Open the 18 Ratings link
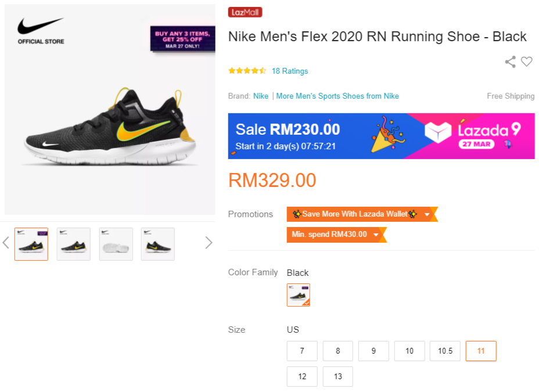 point(290,71)
